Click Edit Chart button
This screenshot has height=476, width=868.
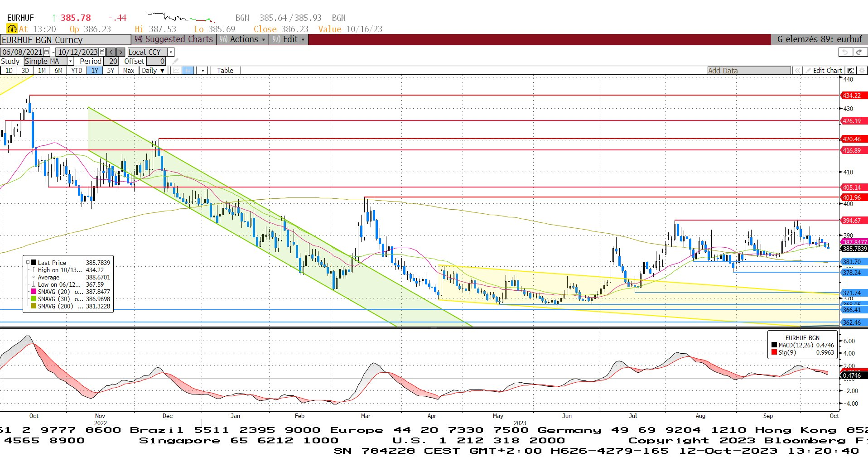(823, 70)
